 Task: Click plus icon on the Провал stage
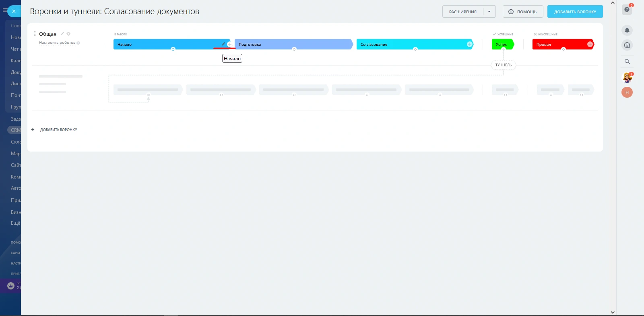590,44
